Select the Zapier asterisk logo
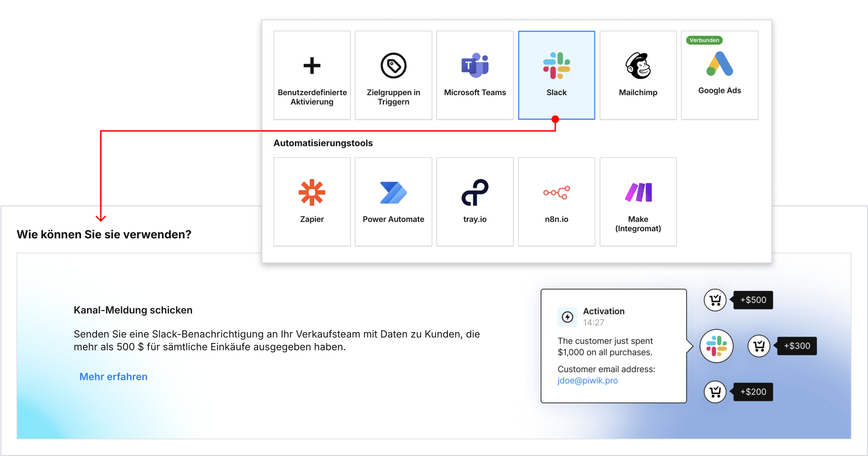 [x=312, y=192]
